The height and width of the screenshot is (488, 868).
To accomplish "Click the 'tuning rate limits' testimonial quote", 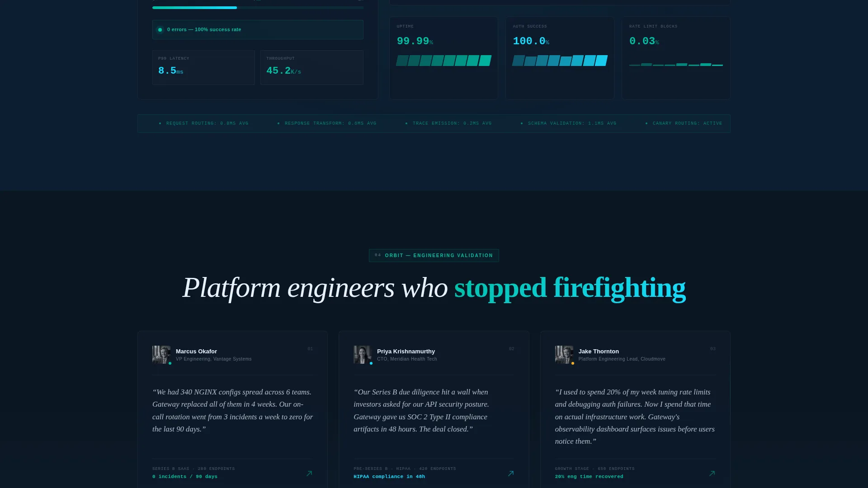I will [635, 417].
